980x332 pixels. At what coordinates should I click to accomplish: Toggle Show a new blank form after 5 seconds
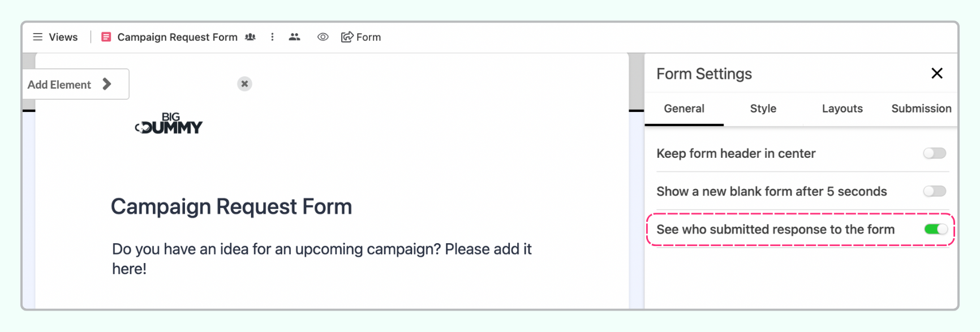pos(935,191)
